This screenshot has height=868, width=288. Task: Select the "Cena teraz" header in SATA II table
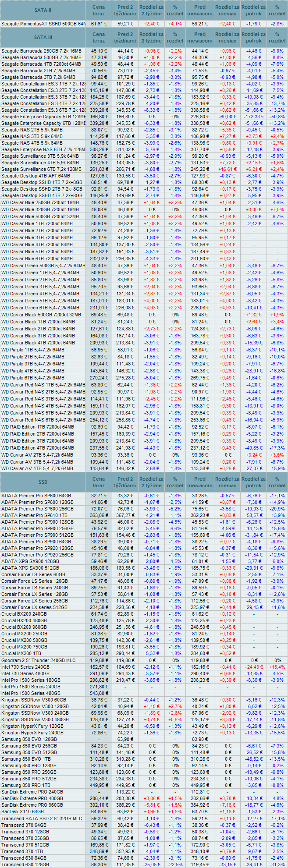click(x=99, y=10)
